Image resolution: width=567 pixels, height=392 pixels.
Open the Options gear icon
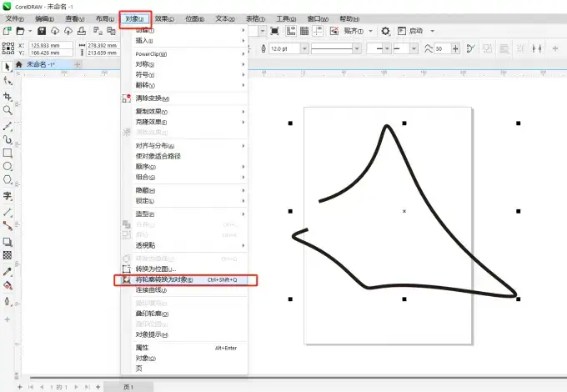(385, 31)
